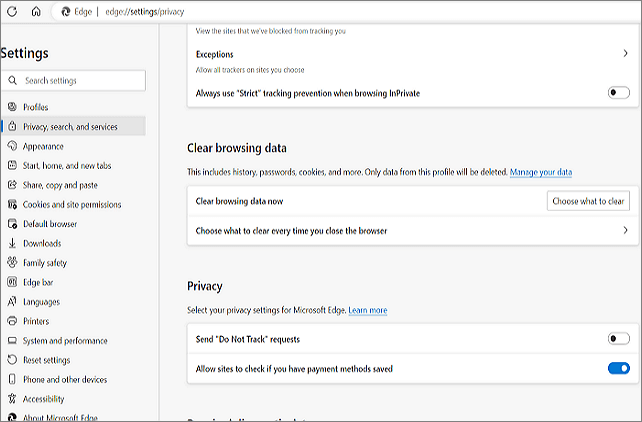This screenshot has height=422, width=642.
Task: Click the Edge bar icon
Action: tap(12, 282)
